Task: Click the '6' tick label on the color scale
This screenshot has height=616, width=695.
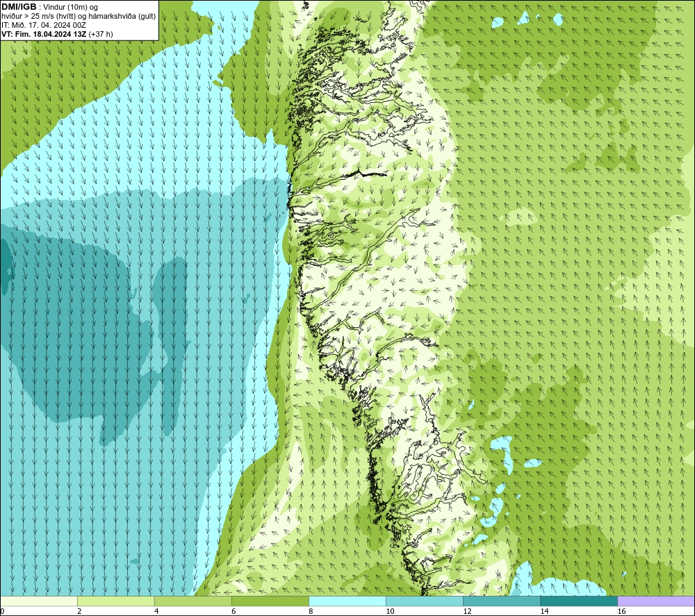Action: click(234, 612)
